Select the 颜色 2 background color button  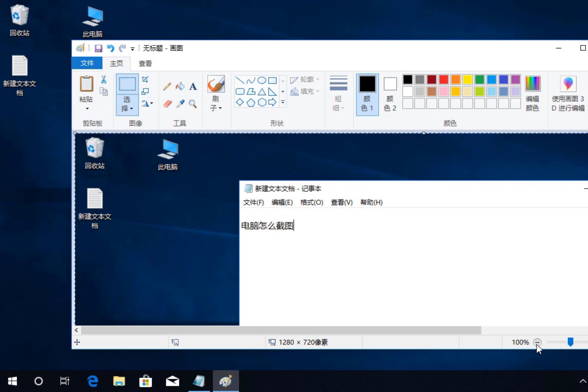coord(390,94)
